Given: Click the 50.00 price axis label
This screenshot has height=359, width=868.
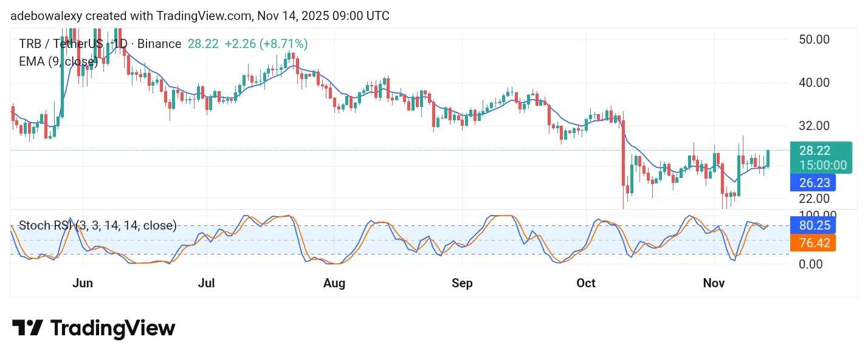Looking at the screenshot, I should [x=813, y=39].
